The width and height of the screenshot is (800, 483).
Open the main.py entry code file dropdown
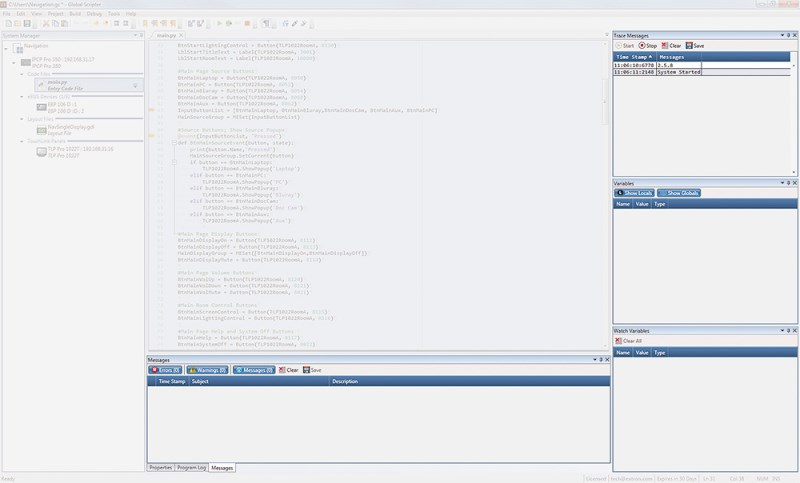[x=135, y=85]
